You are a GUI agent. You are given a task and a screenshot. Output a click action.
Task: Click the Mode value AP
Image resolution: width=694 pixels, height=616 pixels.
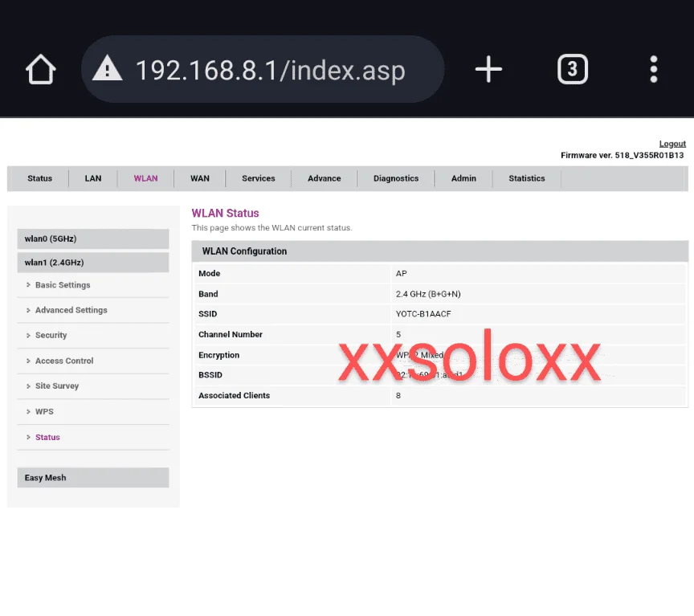point(401,274)
